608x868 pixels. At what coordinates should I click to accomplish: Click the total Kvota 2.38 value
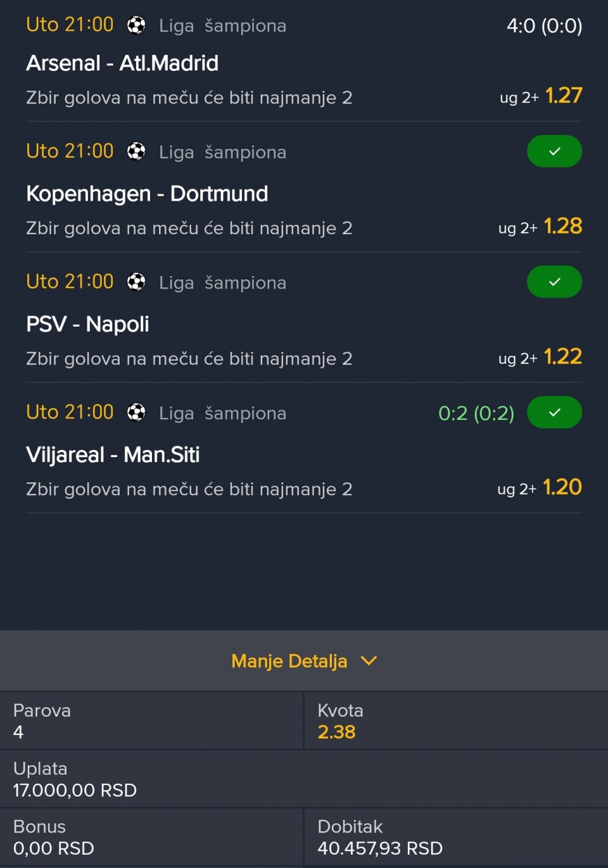click(336, 732)
